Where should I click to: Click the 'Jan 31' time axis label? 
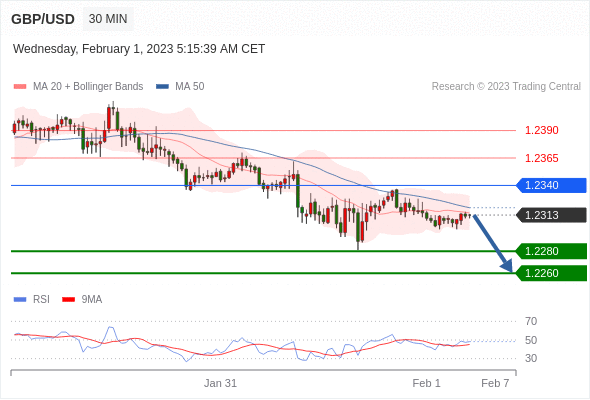coord(220,383)
